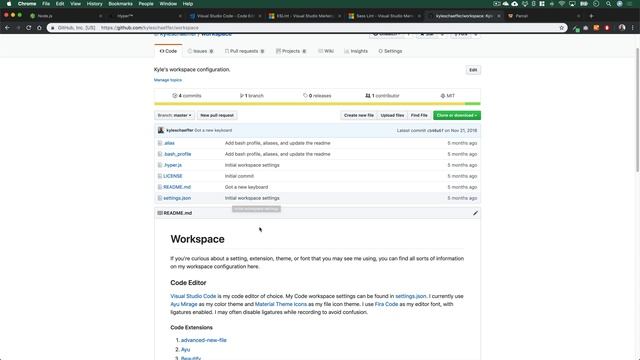Open the .bash_profile file
The width and height of the screenshot is (640, 360).
pos(177,154)
